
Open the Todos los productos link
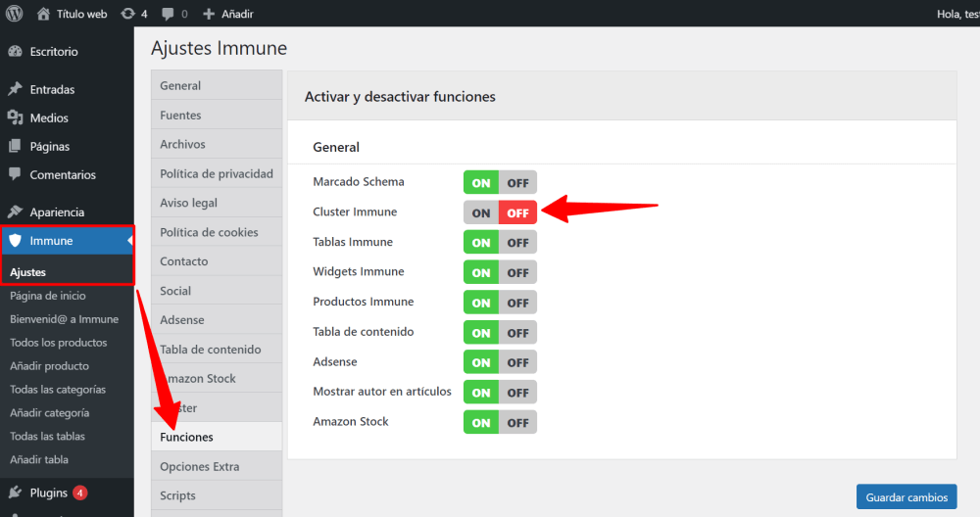[x=58, y=343]
